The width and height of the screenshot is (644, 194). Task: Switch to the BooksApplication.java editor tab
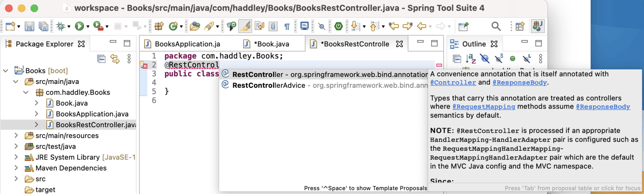(187, 44)
